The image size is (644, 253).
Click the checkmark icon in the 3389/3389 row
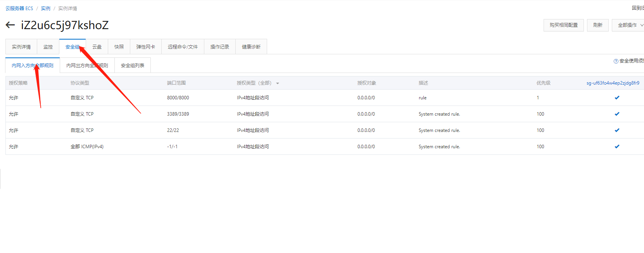[x=617, y=114]
